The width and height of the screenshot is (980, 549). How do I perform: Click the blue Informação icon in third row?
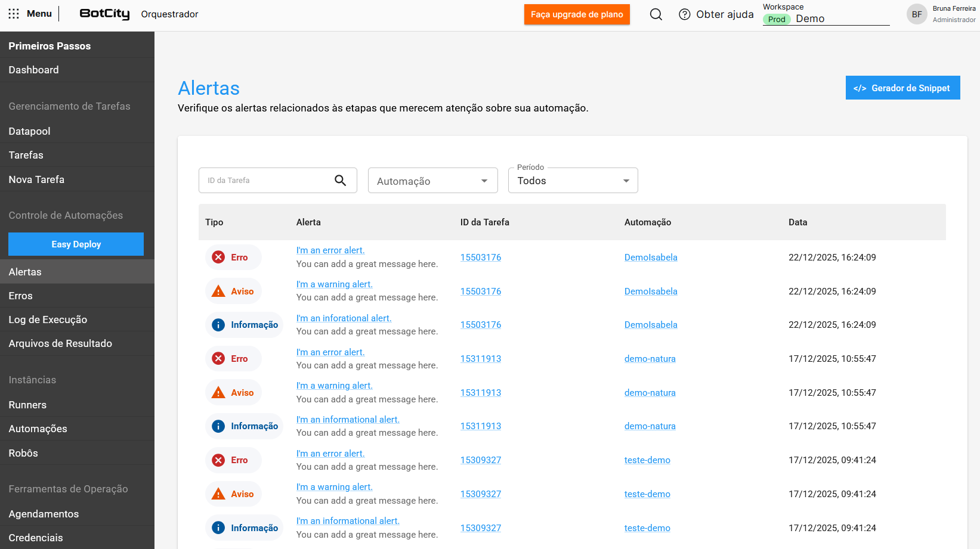[x=219, y=325]
